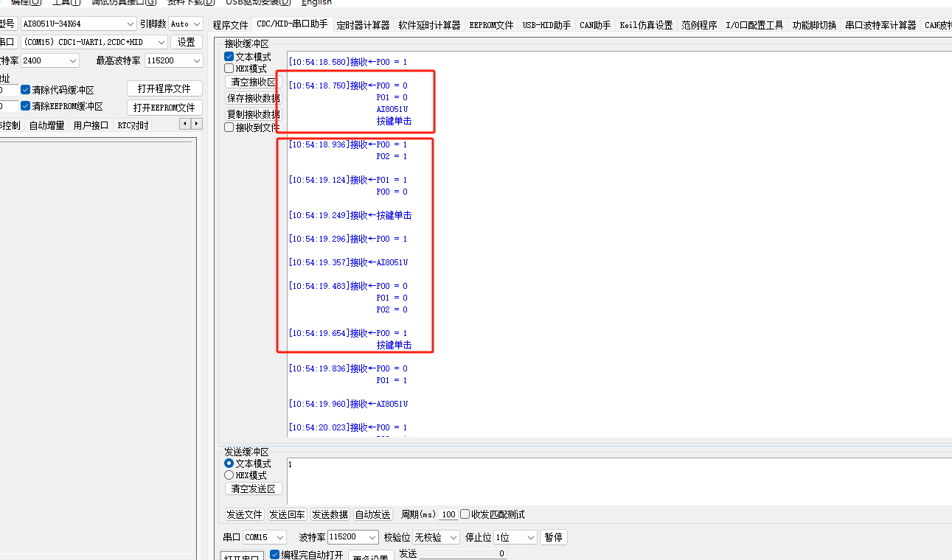952x560 pixels.
Task: Expand the (COM15) CDC1-UART1 port dropdown
Action: (94, 42)
